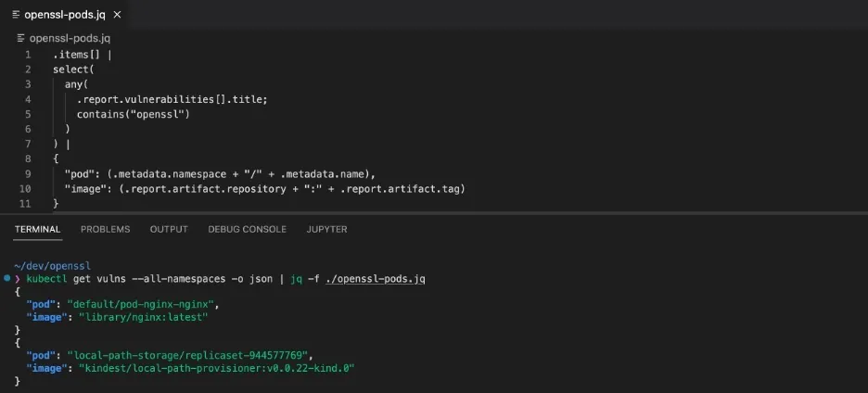Click the '.items[] |' code line

pyautogui.click(x=83, y=55)
